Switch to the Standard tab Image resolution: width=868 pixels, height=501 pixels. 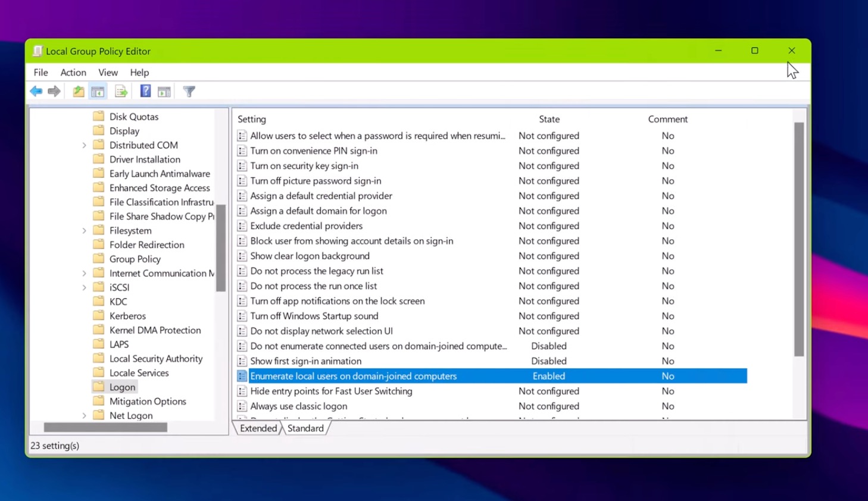tap(305, 428)
